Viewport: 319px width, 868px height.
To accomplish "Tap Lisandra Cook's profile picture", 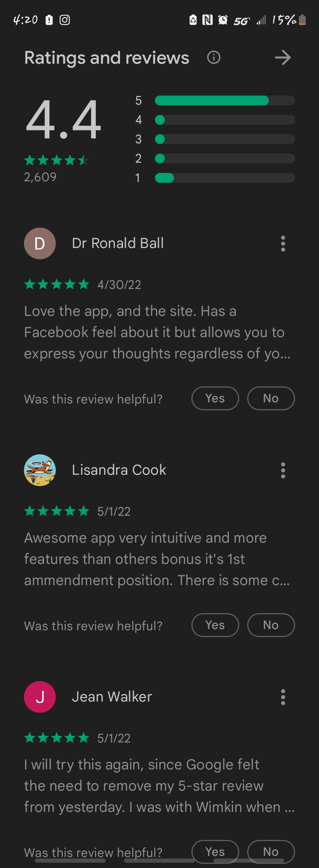I will (x=40, y=470).
